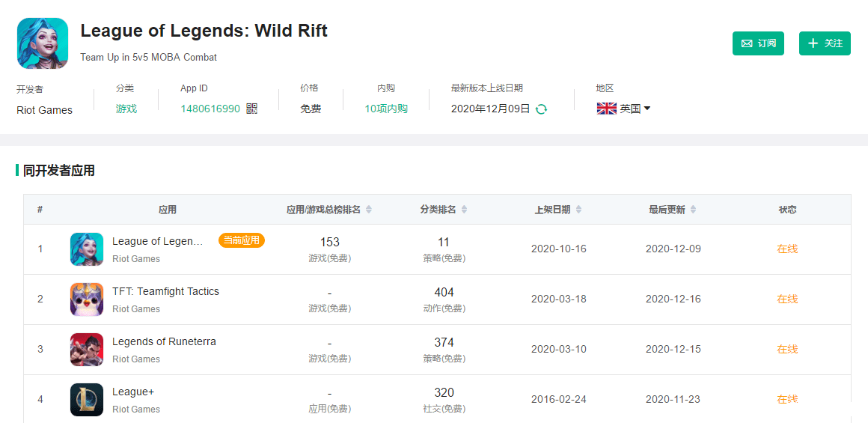The height and width of the screenshot is (423, 868).
Task: Click the category rank 11 value
Action: pos(444,242)
